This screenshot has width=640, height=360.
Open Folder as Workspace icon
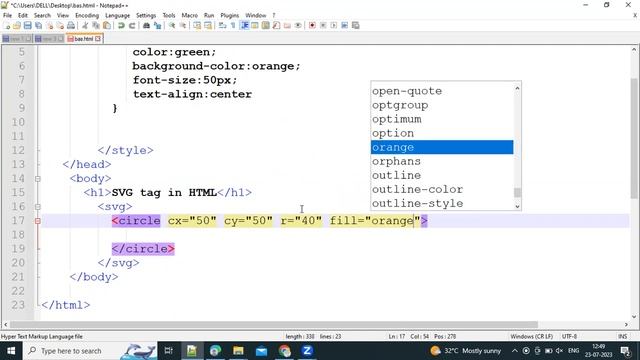[x=287, y=25]
